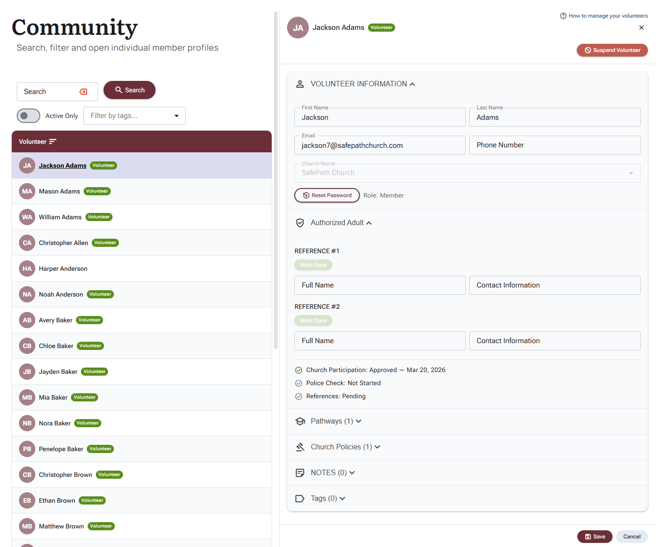The image size is (670, 547).
Task: Click the HA avatar for Harper Anderson
Action: tap(27, 268)
